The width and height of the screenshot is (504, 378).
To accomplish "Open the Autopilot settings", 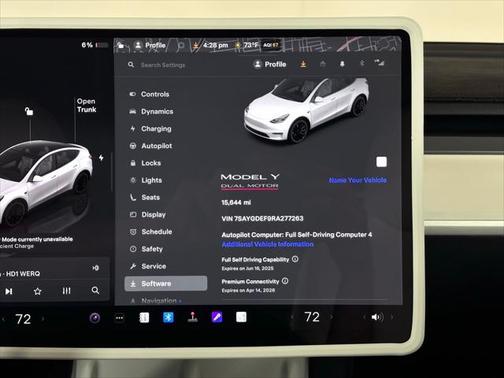I will pyautogui.click(x=151, y=146).
